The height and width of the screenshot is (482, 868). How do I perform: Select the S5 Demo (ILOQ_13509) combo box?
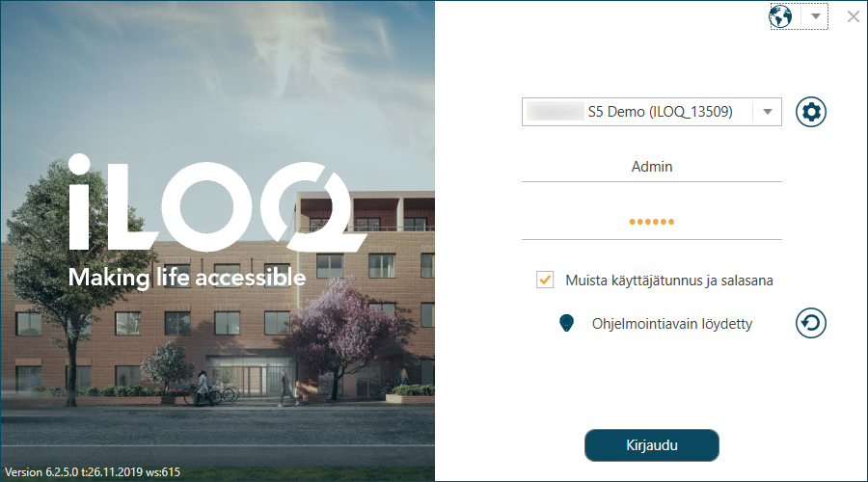pyautogui.click(x=652, y=112)
